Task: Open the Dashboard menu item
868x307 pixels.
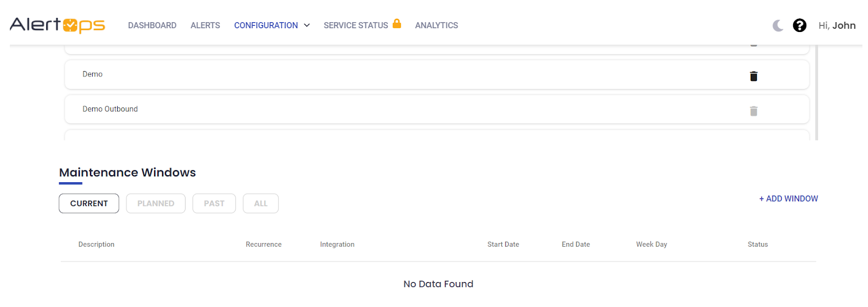Action: [x=152, y=25]
